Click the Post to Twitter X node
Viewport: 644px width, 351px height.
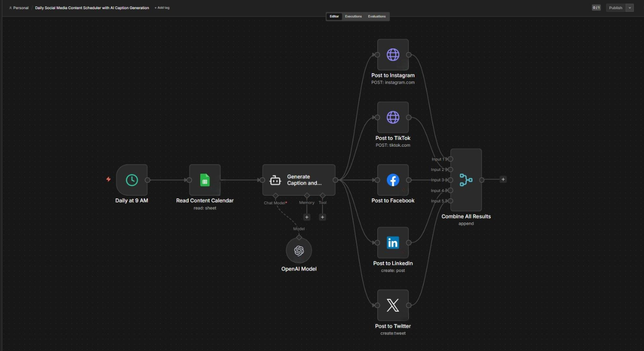pyautogui.click(x=392, y=305)
